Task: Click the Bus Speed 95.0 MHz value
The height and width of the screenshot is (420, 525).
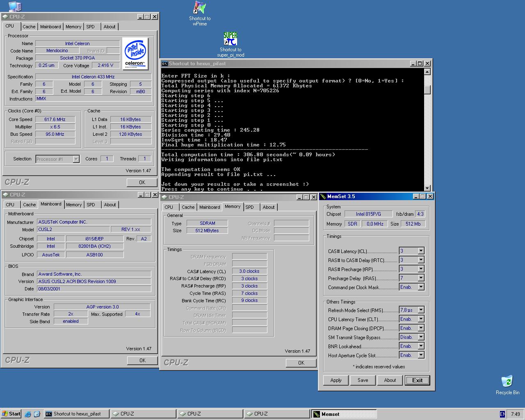Action: pyautogui.click(x=55, y=134)
